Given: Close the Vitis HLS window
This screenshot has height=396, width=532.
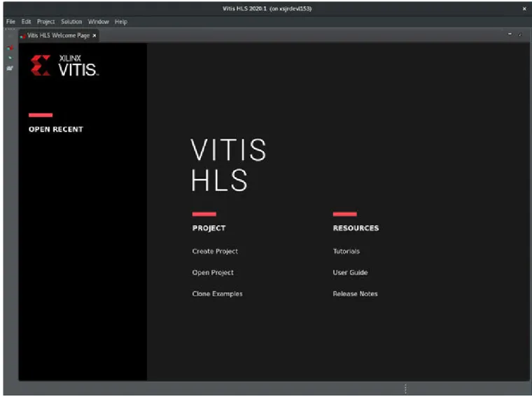Looking at the screenshot, I should 524,9.
